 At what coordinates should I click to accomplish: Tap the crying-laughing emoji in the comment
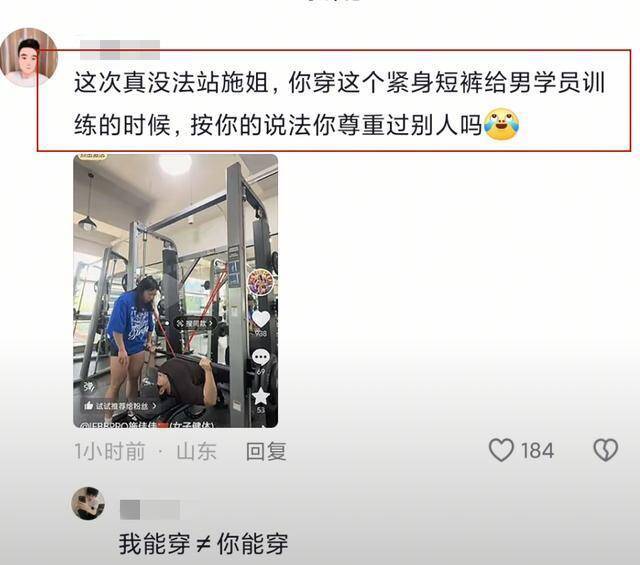click(502, 125)
